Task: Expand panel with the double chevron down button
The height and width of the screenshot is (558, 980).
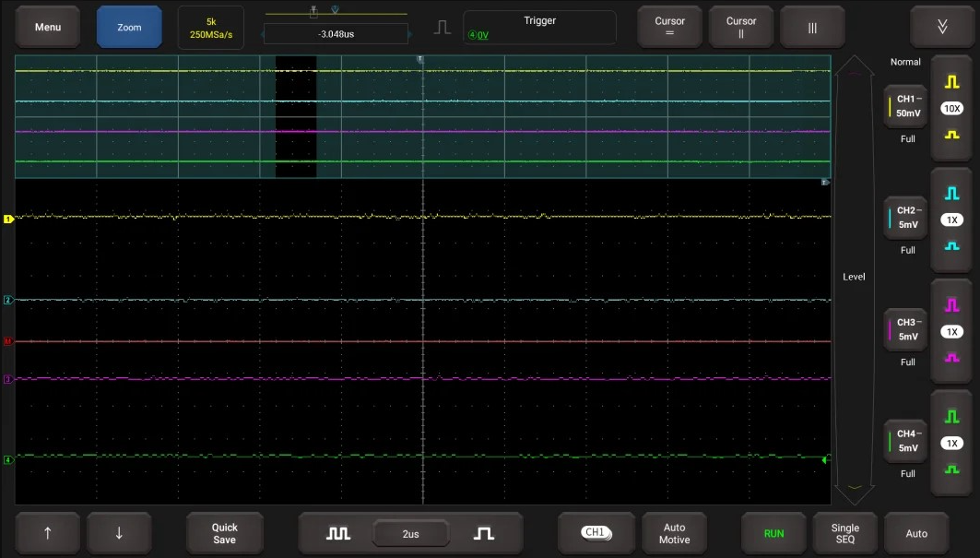Action: pos(942,27)
